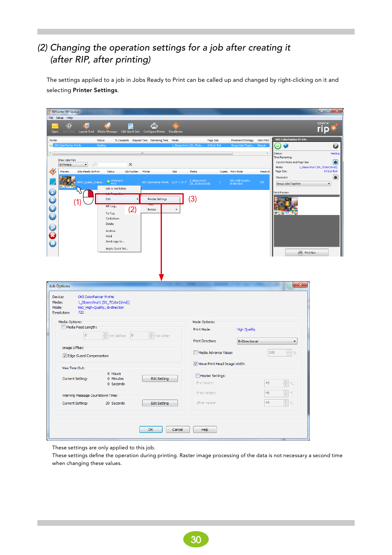Screen dimensions: 392x555
Task: Click OK in Job Options dialog
Action: pyautogui.click(x=151, y=430)
